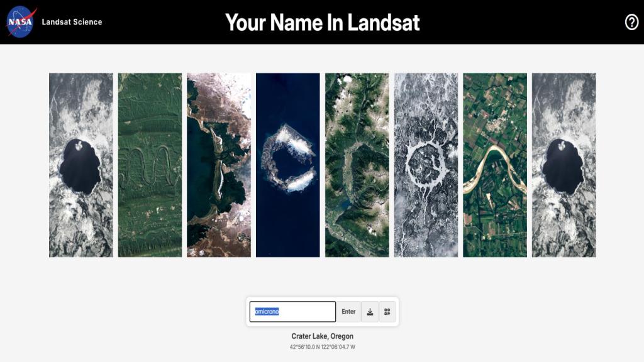
Task: Select the last Crater Lake letter O image
Action: coord(564,165)
